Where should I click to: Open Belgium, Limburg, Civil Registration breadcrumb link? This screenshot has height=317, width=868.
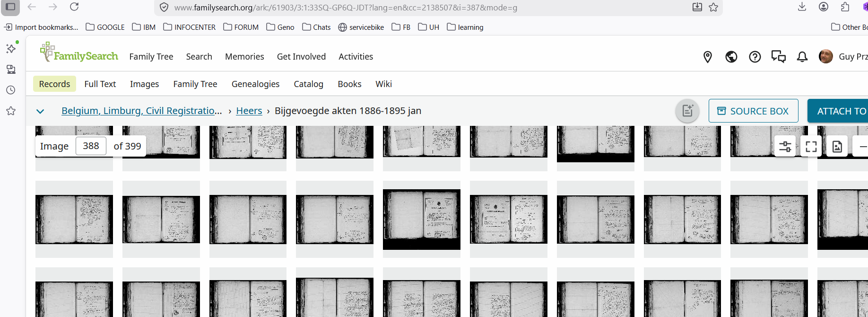(x=141, y=111)
